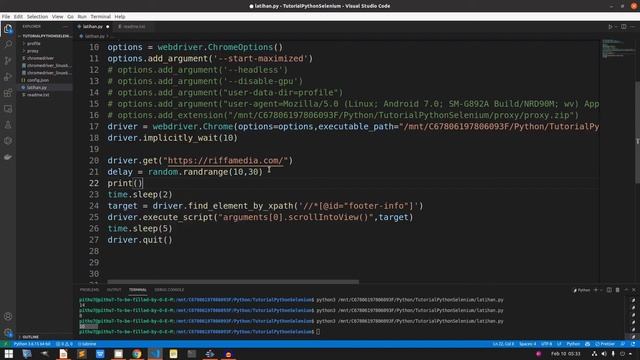Collapse the TUTORIALPYTHONSELENIUM workspace section
This screenshot has height=360, width=640.
pyautogui.click(x=45, y=36)
